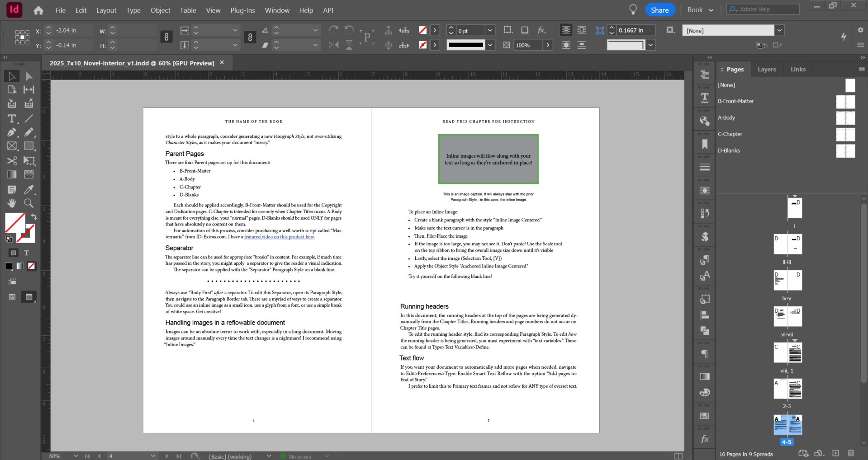Select the Zoom magnifier tool
The width and height of the screenshot is (868, 460).
tap(29, 203)
